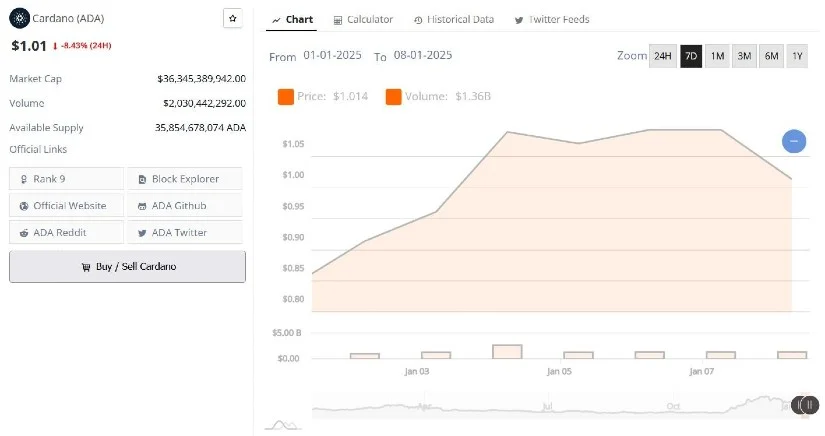This screenshot has height=436, width=825.
Task: Open the Rank 9 link
Action: click(x=66, y=179)
